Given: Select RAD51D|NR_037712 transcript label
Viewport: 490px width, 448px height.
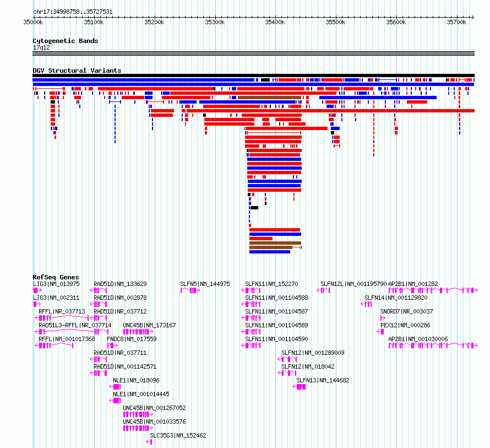Looking at the screenshot, I should pyautogui.click(x=121, y=311).
